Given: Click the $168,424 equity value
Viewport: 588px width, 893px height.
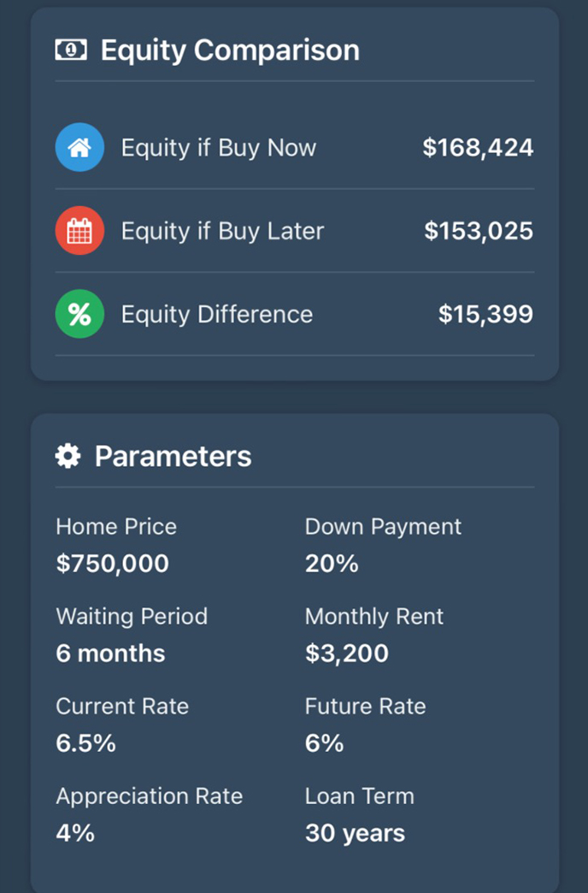Looking at the screenshot, I should [x=478, y=147].
